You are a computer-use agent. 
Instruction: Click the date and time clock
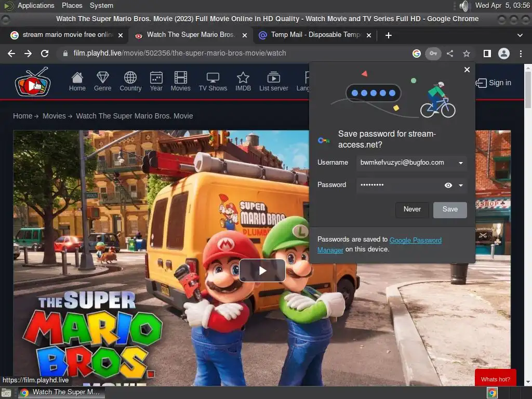pyautogui.click(x=502, y=5)
